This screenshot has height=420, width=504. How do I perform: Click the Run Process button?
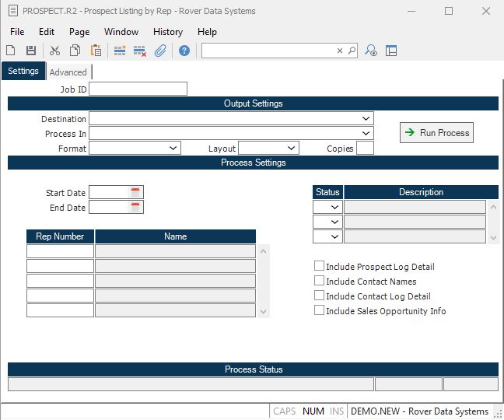coord(436,133)
